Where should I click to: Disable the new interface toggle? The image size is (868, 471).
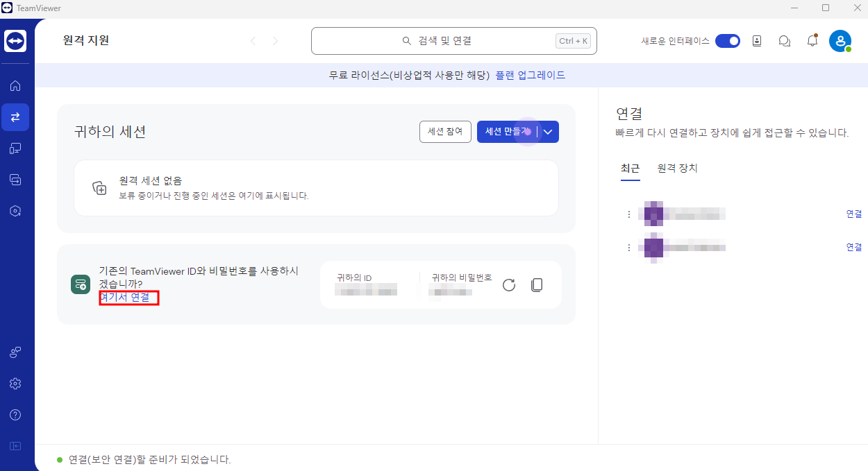tap(728, 41)
